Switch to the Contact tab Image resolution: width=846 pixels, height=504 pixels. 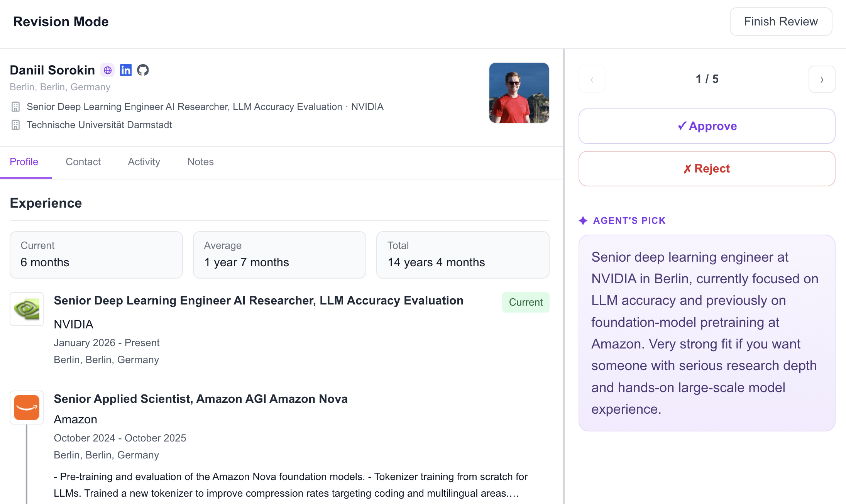pos(83,162)
